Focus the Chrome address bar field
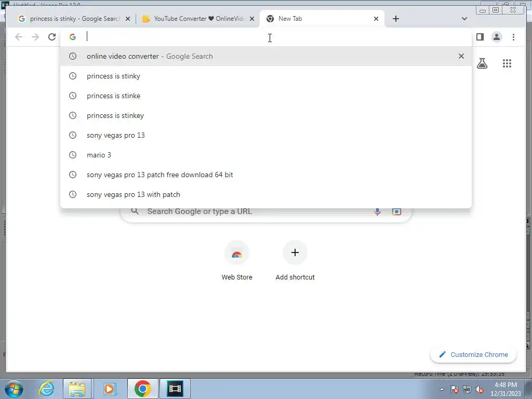This screenshot has width=532, height=399. 265,37
